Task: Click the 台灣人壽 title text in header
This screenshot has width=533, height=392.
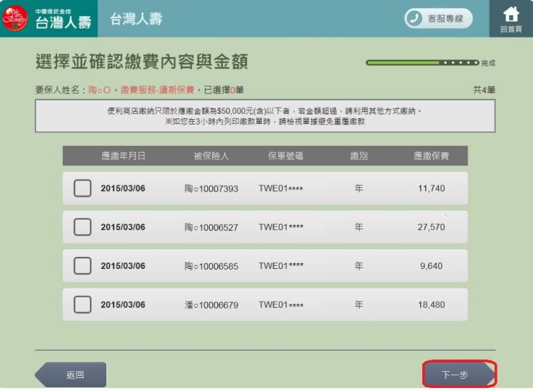Action: [136, 19]
